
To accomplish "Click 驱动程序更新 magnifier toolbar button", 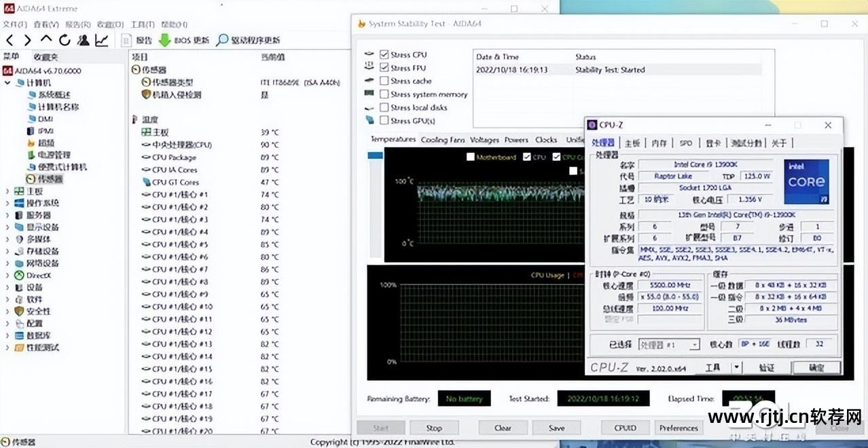I will (248, 40).
